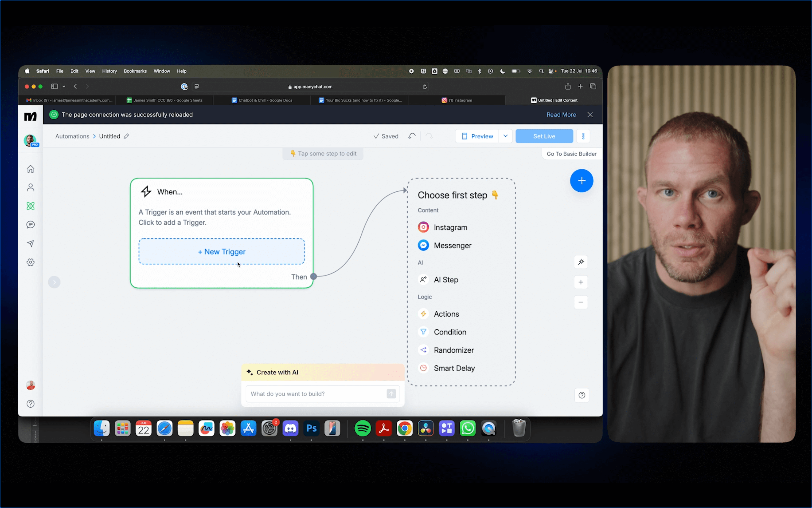Choose Smart Delay as first step
The width and height of the screenshot is (812, 508).
click(446, 369)
